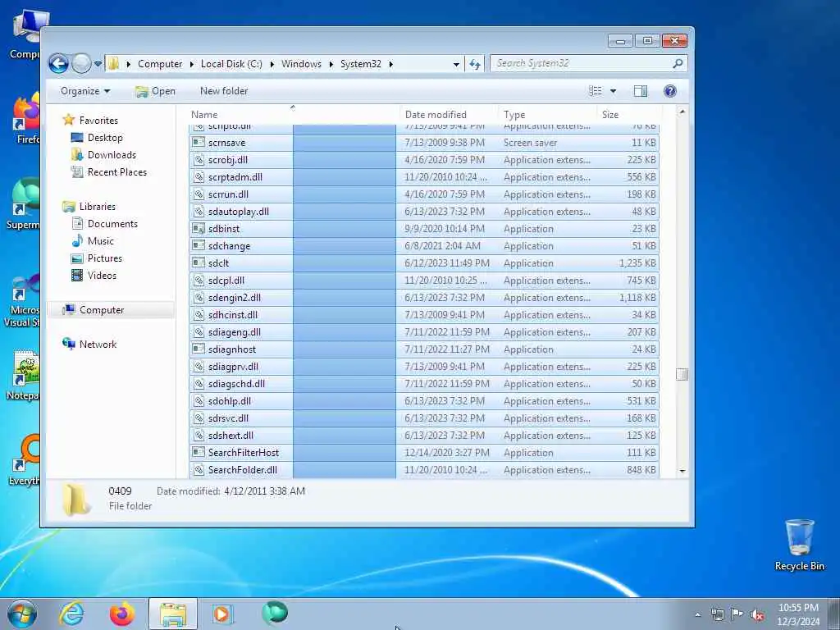The height and width of the screenshot is (630, 840).
Task: Select sdchange application icon
Action: tap(199, 246)
